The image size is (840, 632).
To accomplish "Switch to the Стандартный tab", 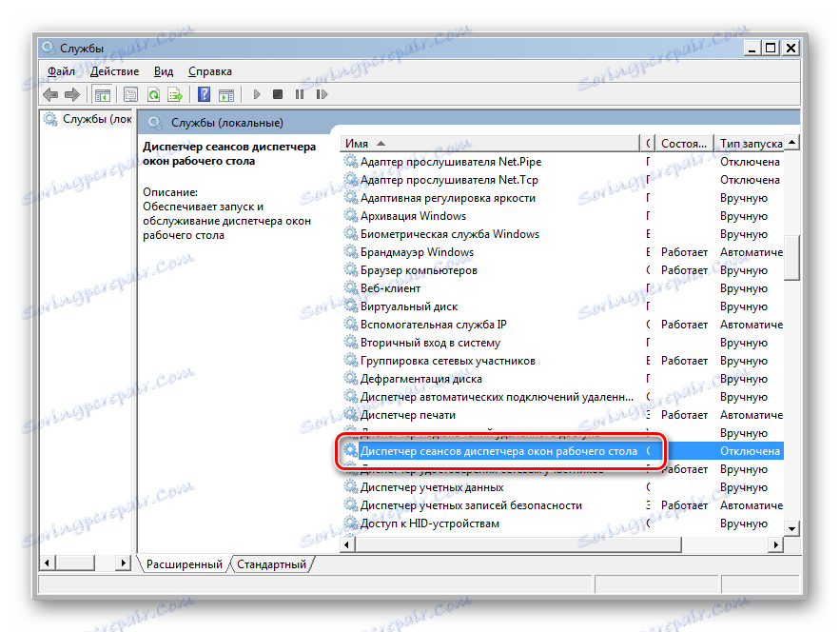I will (272, 564).
